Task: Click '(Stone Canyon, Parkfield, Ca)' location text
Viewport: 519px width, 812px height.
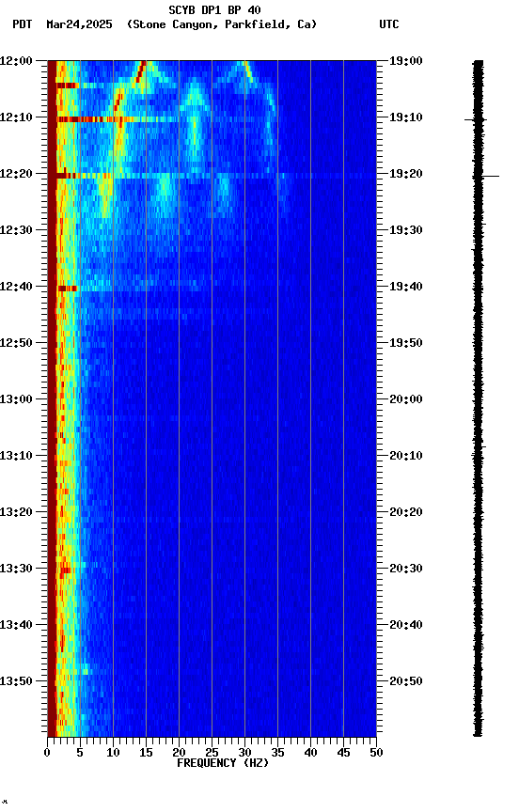Action: pyautogui.click(x=222, y=24)
